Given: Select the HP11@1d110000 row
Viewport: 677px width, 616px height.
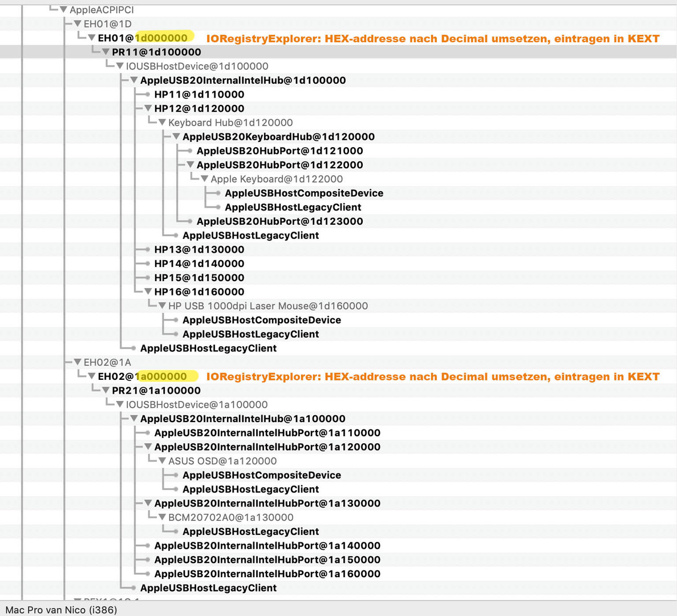Looking at the screenshot, I should click(x=199, y=94).
